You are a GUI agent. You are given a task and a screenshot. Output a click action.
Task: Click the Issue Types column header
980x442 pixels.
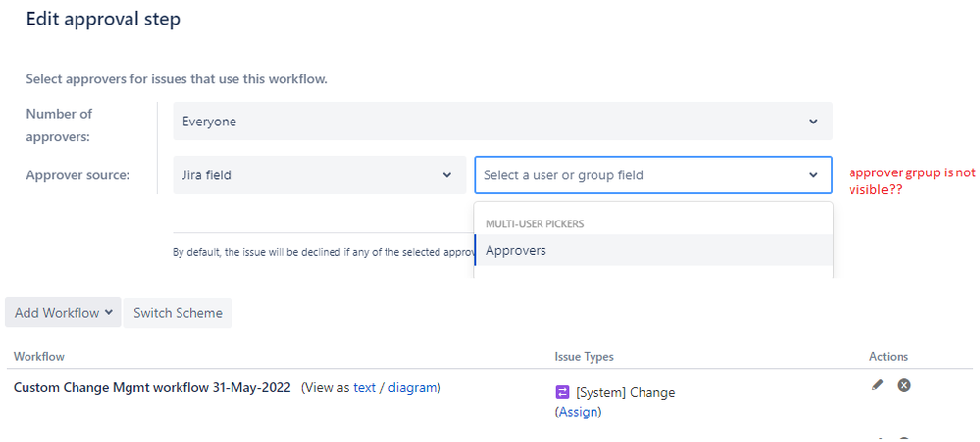pos(584,357)
